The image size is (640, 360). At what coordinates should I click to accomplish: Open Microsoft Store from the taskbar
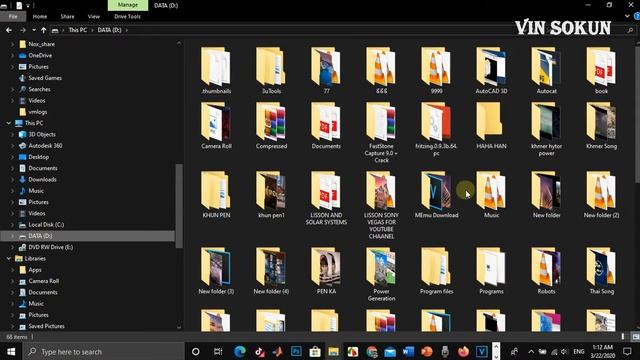coord(315,351)
